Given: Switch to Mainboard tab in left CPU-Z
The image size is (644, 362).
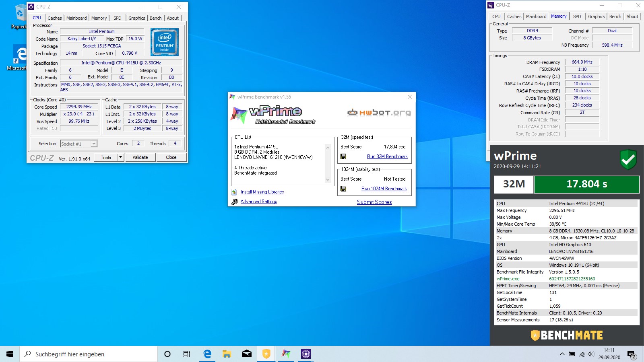Looking at the screenshot, I should pyautogui.click(x=76, y=18).
